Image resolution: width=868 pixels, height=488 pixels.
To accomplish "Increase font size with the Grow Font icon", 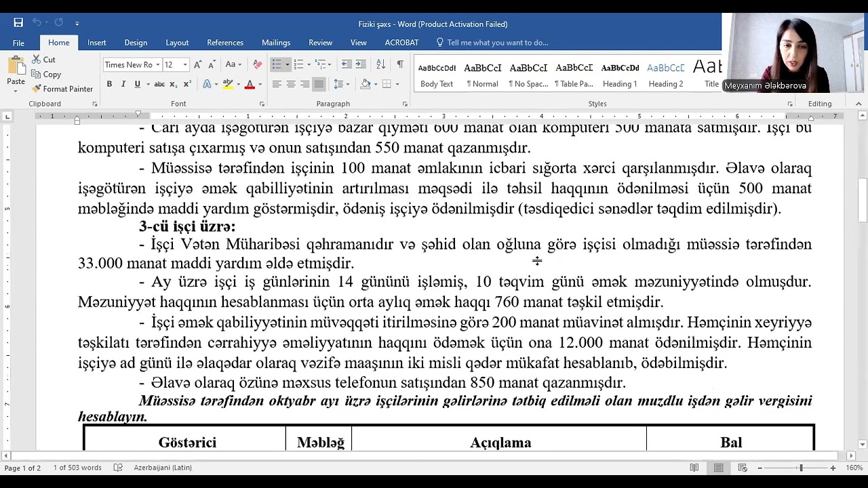I will coord(197,65).
